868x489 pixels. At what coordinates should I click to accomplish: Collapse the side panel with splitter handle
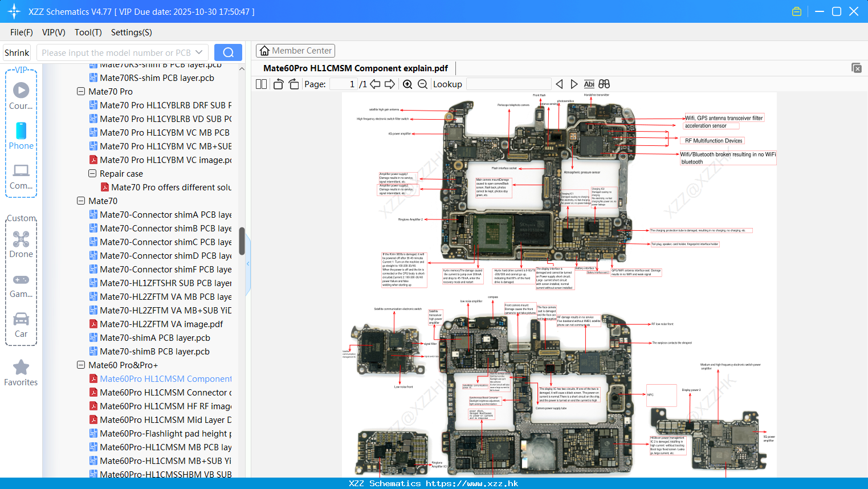coord(248,263)
